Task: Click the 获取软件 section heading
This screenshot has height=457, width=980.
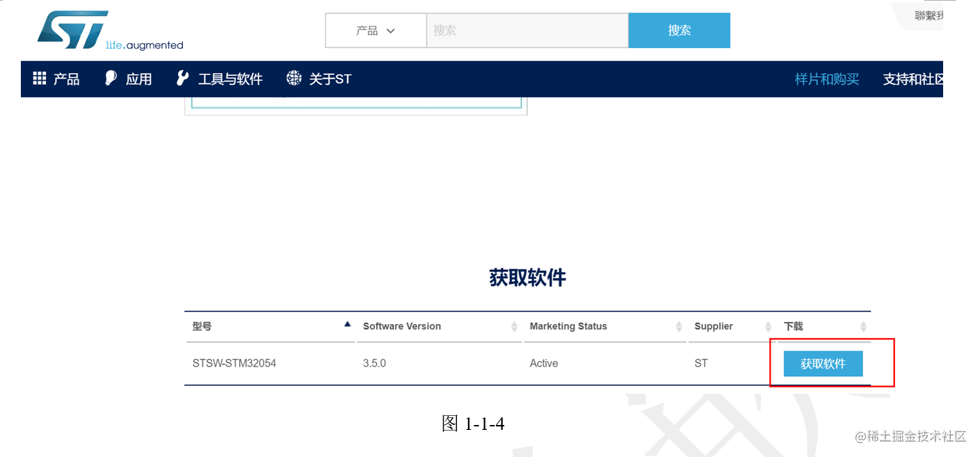Action: pyautogui.click(x=527, y=278)
